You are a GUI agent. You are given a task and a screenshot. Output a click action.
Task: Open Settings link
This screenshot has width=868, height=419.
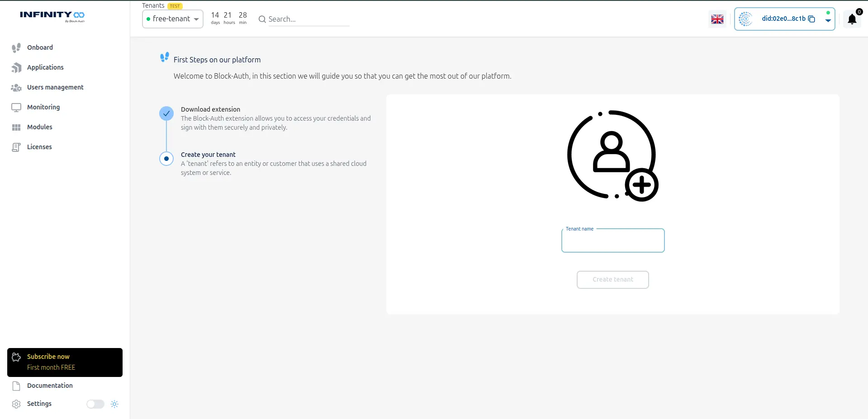39,404
